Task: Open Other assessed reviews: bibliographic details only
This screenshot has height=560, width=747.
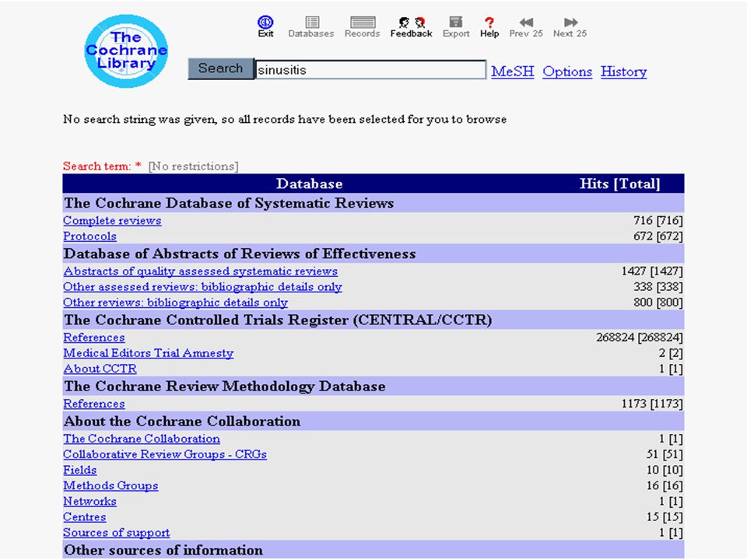Action: (x=202, y=287)
